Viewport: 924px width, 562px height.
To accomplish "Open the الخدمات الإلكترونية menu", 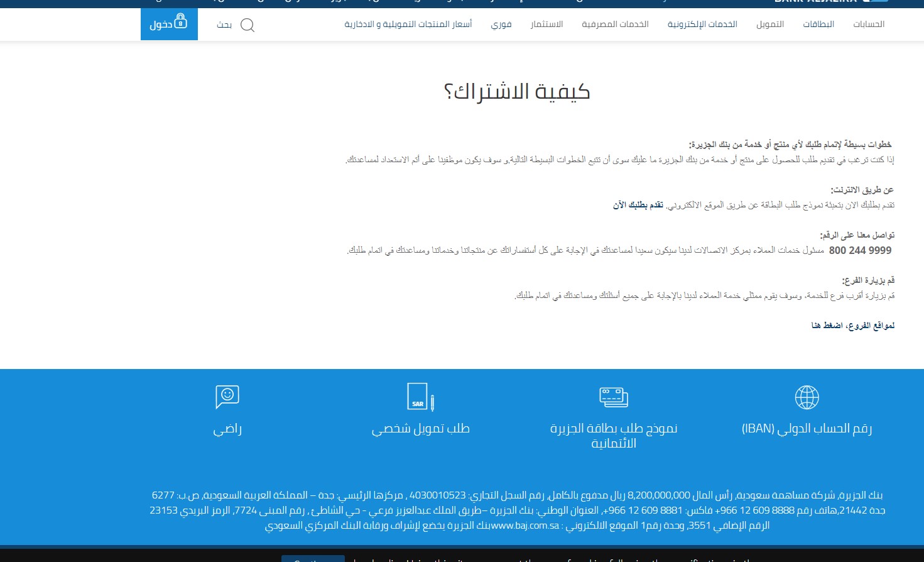I will click(702, 25).
